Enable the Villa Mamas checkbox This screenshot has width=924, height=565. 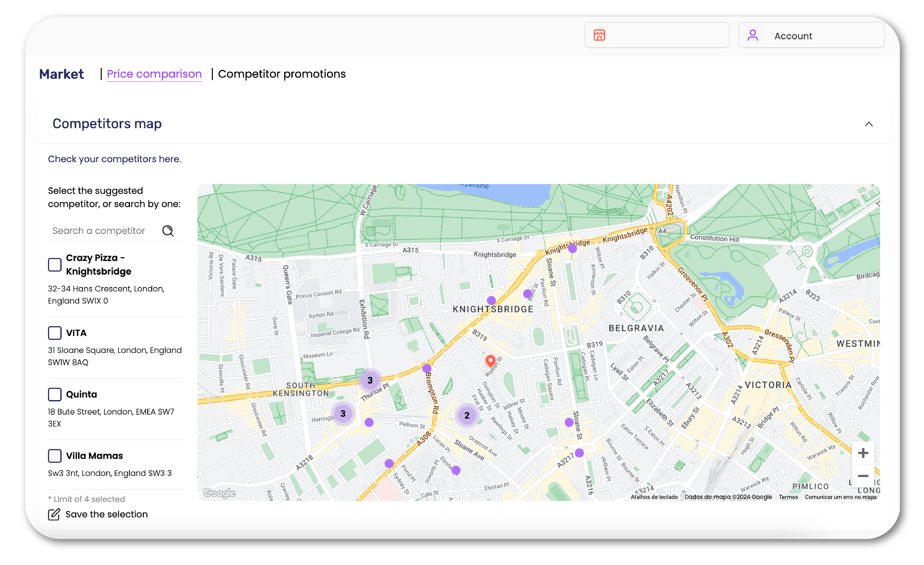coord(55,456)
